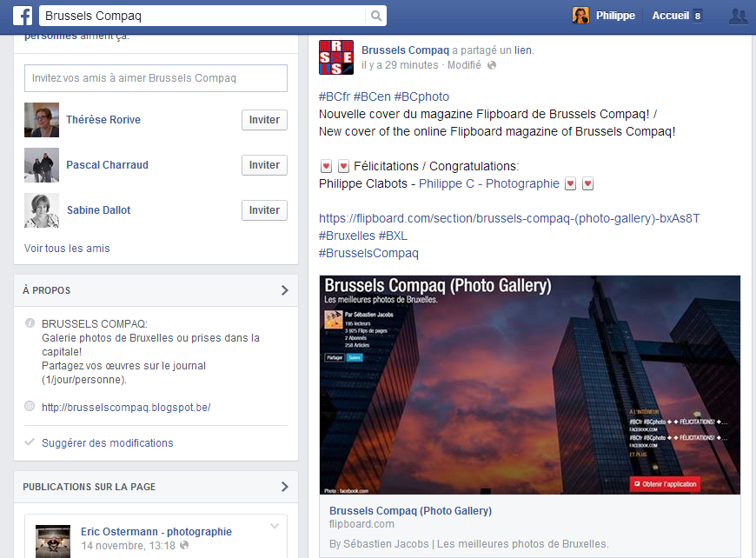Open the #BCfr hashtag
Image resolution: width=756 pixels, height=558 pixels.
coord(335,96)
